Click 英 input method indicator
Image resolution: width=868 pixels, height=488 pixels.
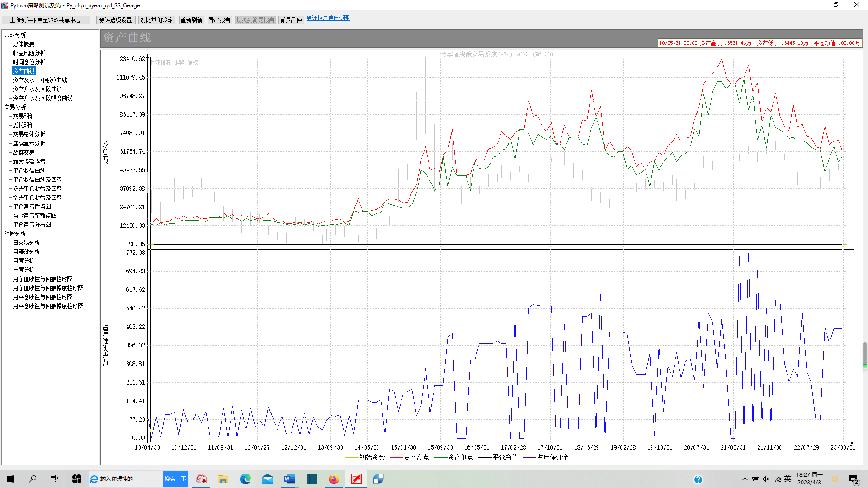click(x=788, y=479)
